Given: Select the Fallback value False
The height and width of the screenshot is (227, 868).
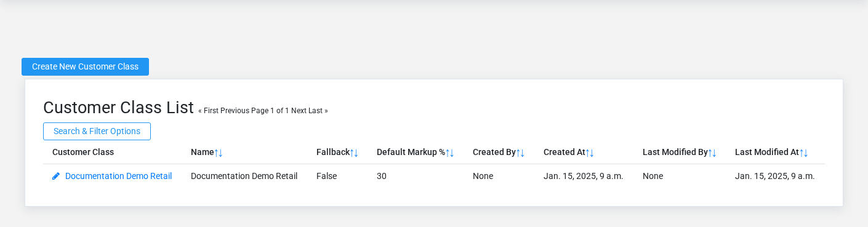Looking at the screenshot, I should 326,176.
